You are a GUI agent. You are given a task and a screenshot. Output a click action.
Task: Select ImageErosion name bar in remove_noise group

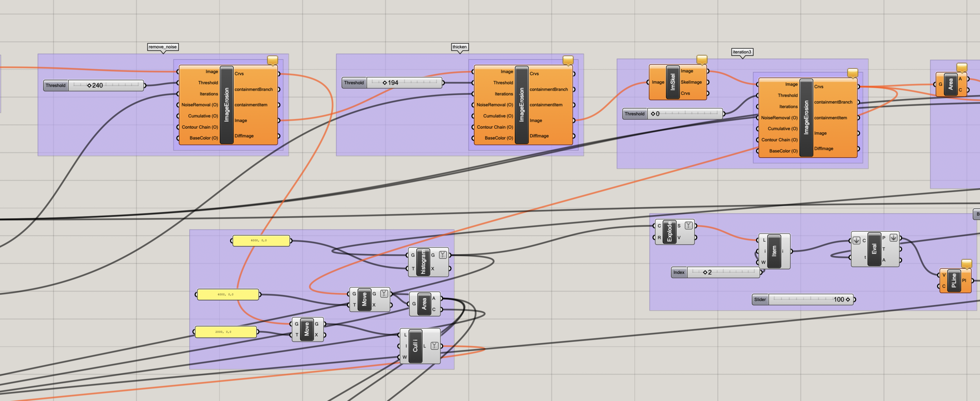(x=227, y=105)
